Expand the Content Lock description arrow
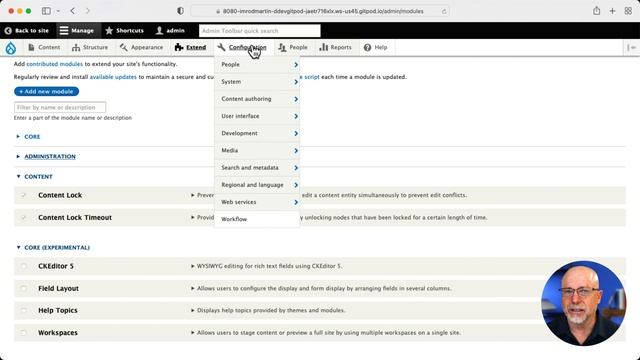 pos(193,195)
